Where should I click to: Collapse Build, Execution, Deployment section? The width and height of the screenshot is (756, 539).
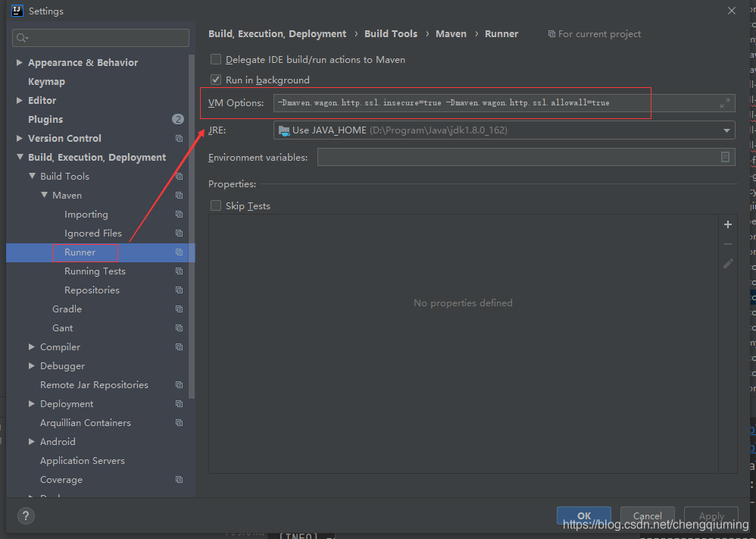coord(20,157)
